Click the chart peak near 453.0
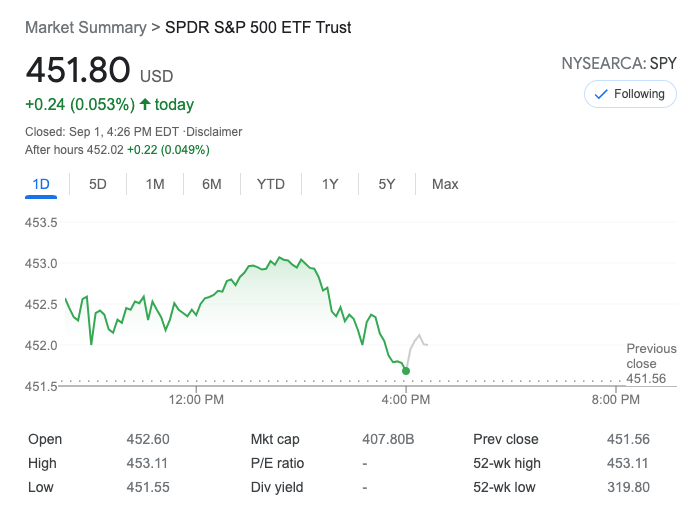The image size is (696, 509). [x=280, y=258]
